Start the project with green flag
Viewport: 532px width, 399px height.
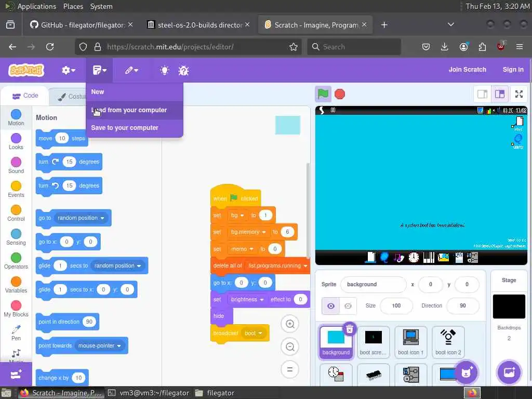coord(323,94)
